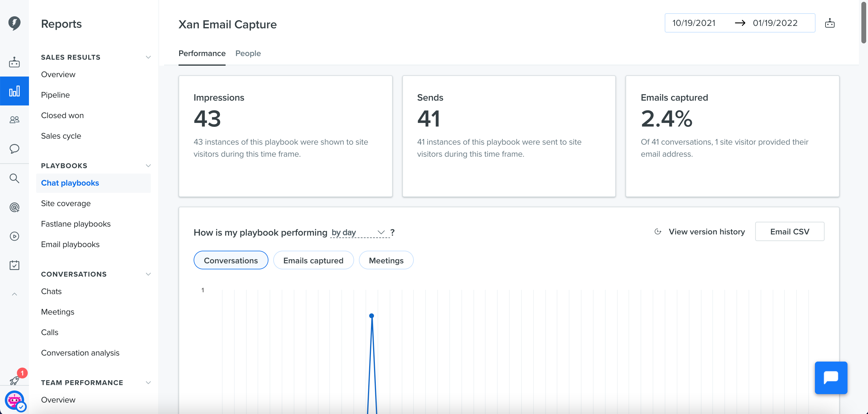Open the blue chat widget button
This screenshot has height=414, width=868.
coord(831,378)
